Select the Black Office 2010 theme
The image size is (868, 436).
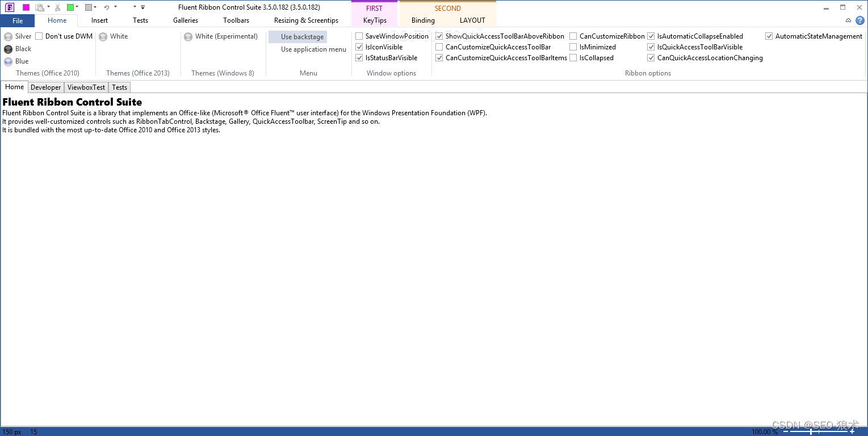(x=9, y=49)
